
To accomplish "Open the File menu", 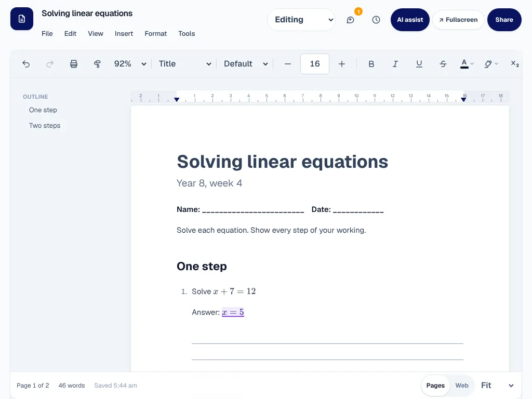I will (x=47, y=34).
